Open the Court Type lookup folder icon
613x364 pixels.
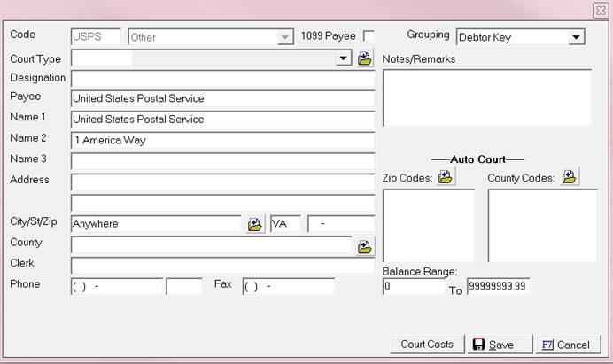(366, 58)
